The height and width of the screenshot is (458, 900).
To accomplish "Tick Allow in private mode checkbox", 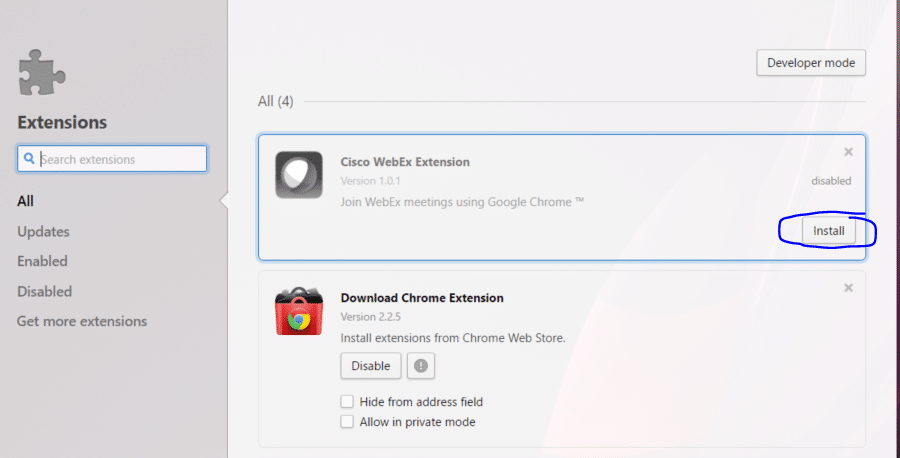I will click(347, 422).
